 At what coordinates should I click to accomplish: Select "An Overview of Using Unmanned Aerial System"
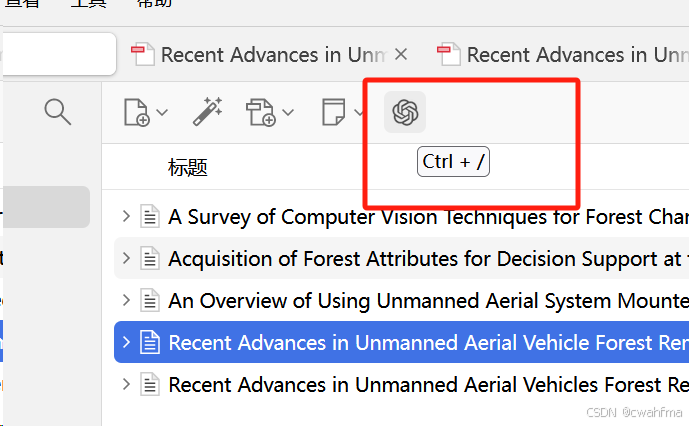[x=420, y=300]
